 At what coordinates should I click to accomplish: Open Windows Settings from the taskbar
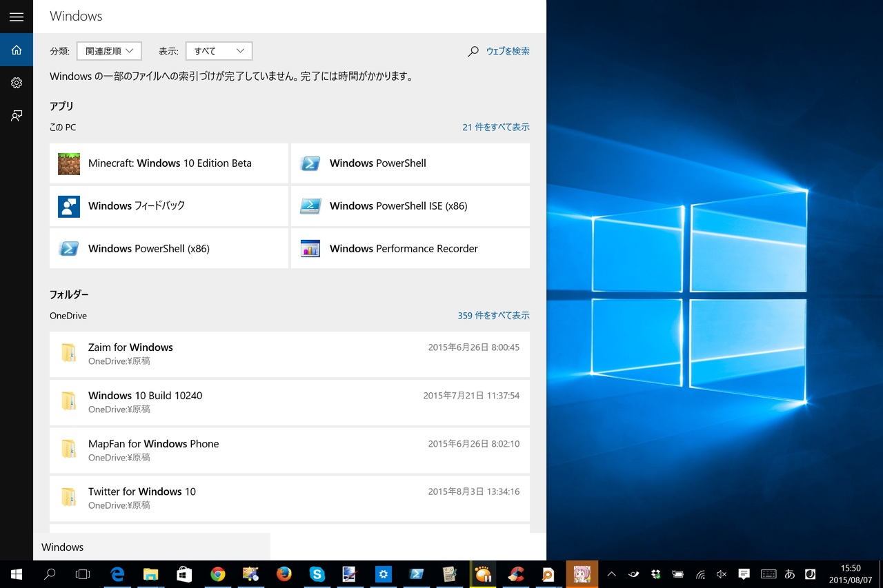pyautogui.click(x=383, y=574)
